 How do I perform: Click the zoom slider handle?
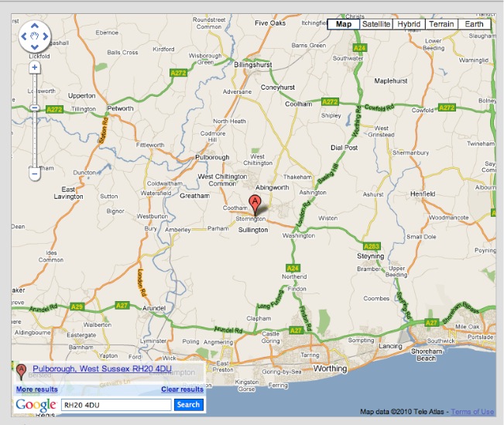click(35, 108)
